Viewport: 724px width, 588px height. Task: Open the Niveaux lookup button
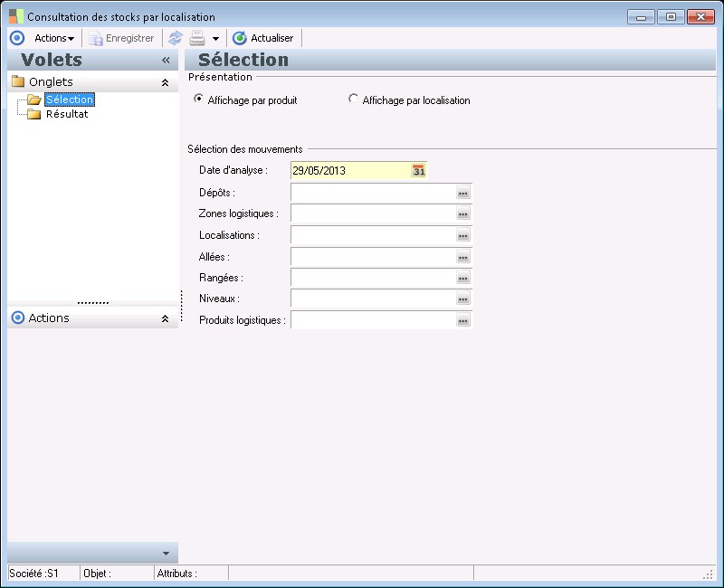(x=463, y=299)
